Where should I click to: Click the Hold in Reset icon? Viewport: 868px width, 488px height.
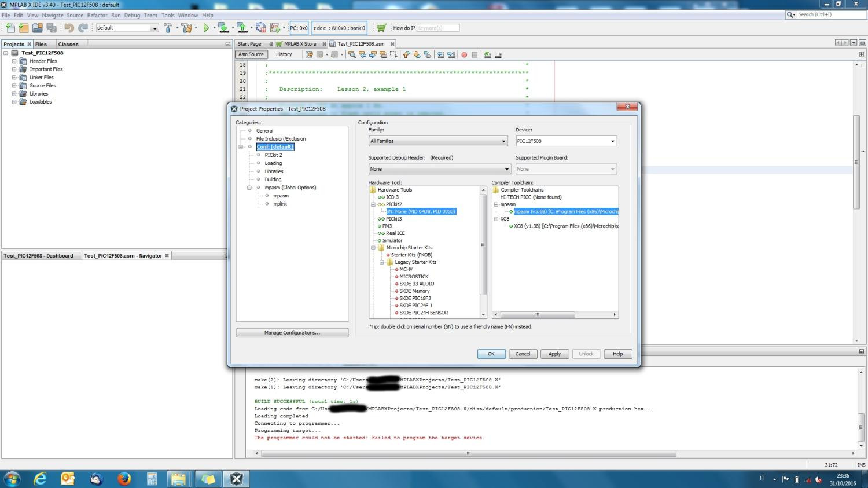click(261, 28)
